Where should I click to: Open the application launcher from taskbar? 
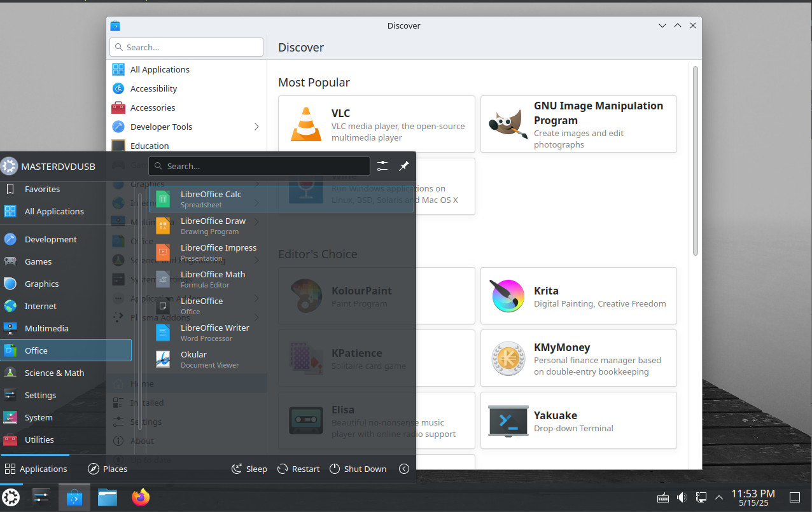click(x=11, y=497)
